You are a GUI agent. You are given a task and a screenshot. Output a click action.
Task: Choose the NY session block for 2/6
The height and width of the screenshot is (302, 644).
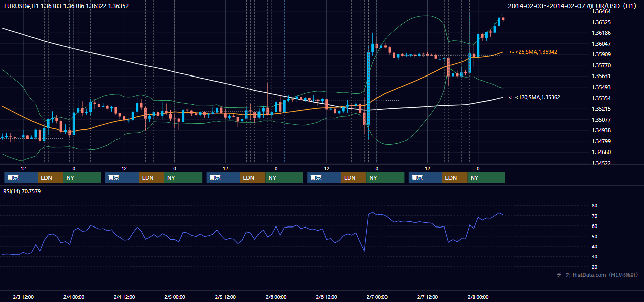coord(385,178)
